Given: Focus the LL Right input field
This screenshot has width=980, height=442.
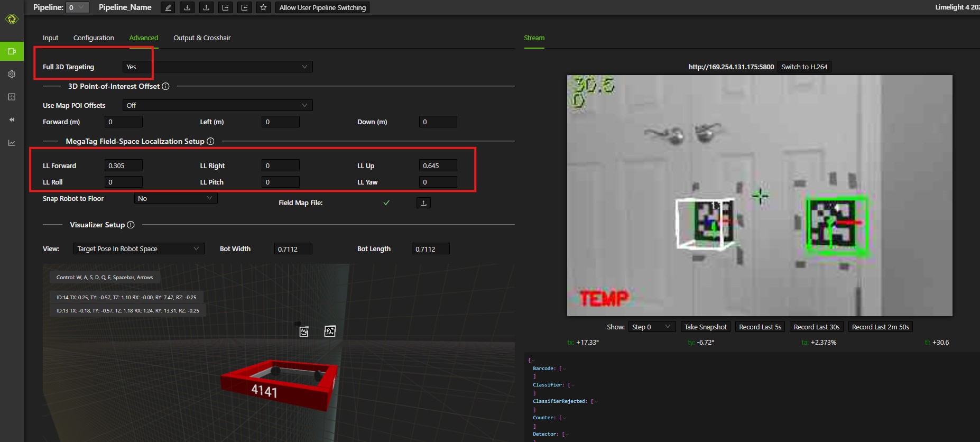Looking at the screenshot, I should coord(281,165).
